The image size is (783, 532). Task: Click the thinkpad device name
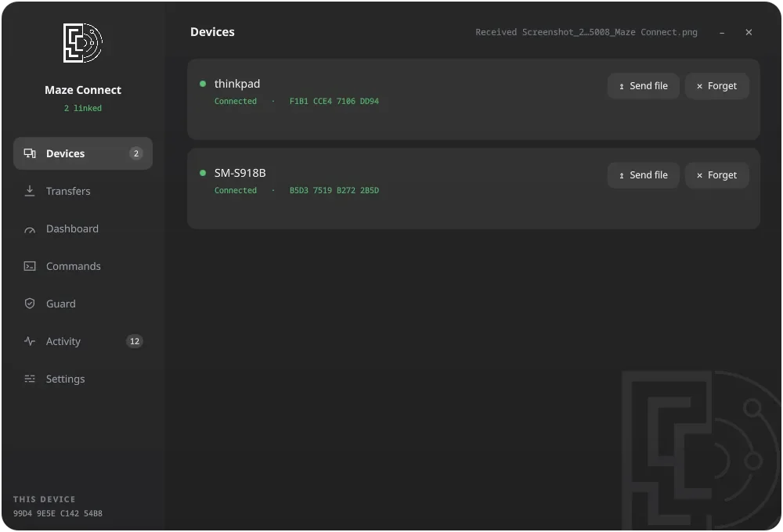click(237, 84)
